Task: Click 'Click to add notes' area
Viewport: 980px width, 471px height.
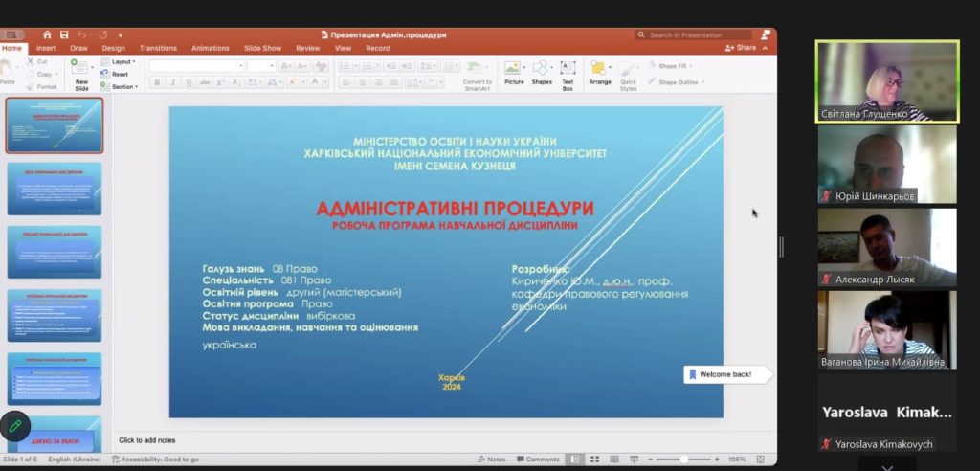Action: [x=146, y=440]
